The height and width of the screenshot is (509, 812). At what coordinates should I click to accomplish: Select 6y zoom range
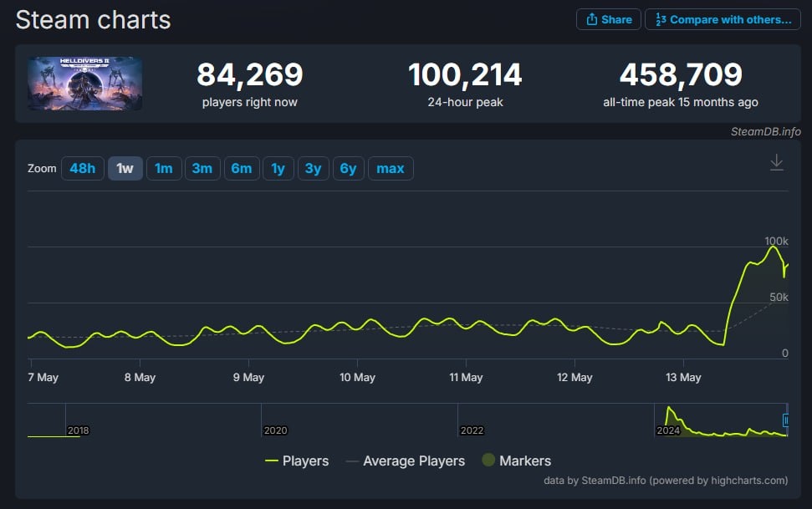(348, 168)
